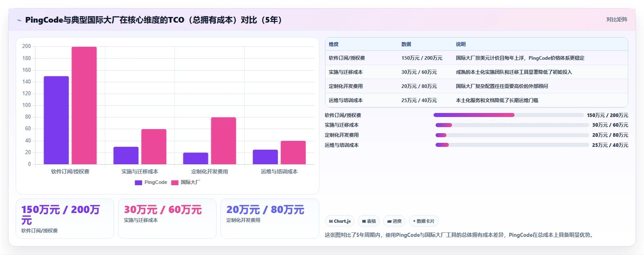This screenshot has width=644, height=255.
Task: Click the 国际大厂 legend label
Action: pos(190,182)
